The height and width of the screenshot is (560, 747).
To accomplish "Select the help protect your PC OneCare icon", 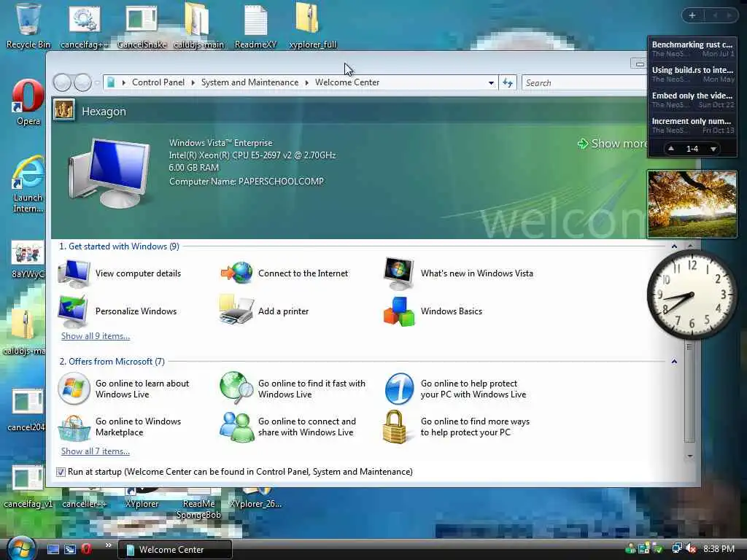I will click(x=399, y=389).
